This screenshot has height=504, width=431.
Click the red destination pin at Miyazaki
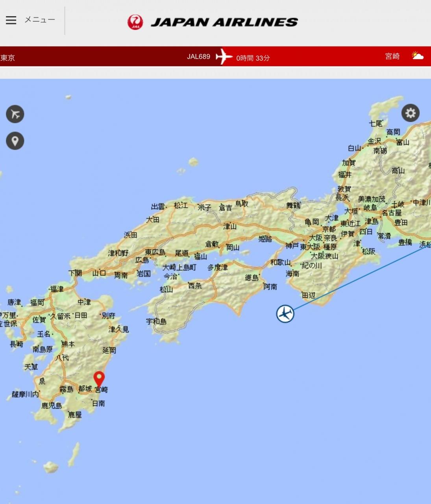click(99, 379)
